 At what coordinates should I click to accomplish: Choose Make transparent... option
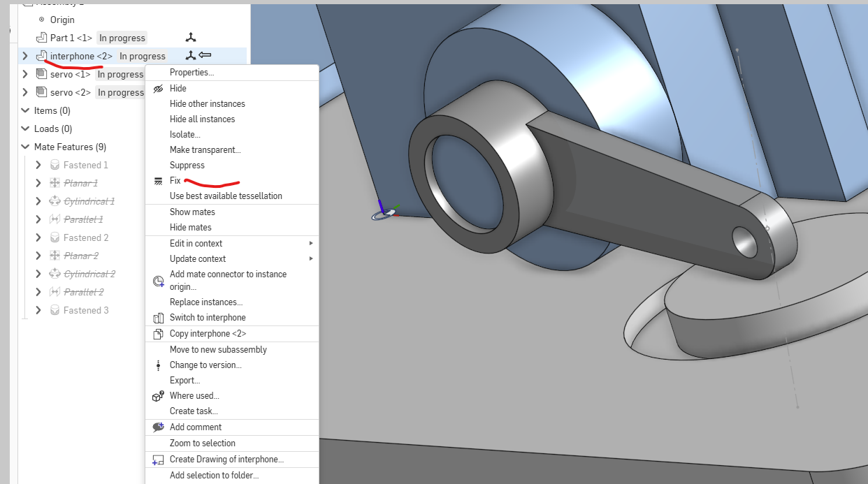(205, 150)
